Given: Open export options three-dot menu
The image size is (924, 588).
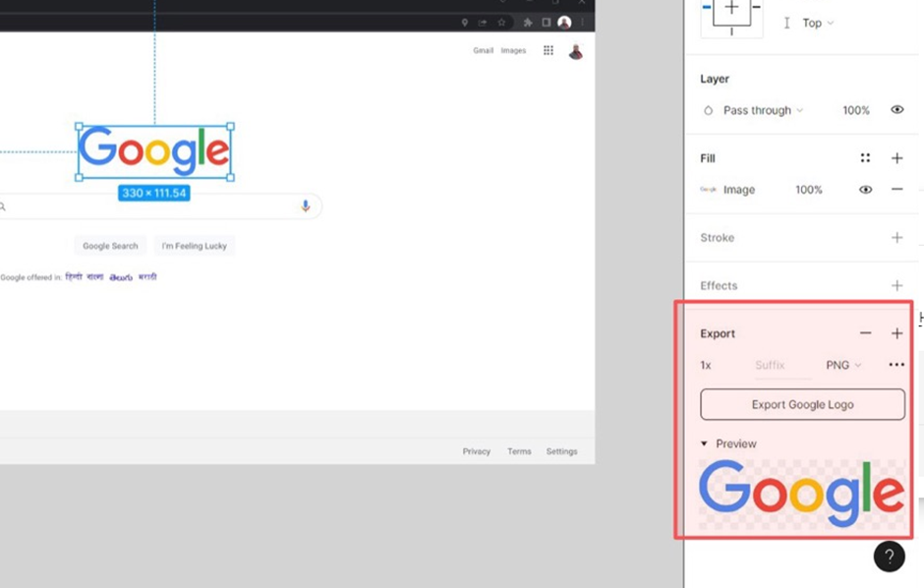Looking at the screenshot, I should (896, 365).
